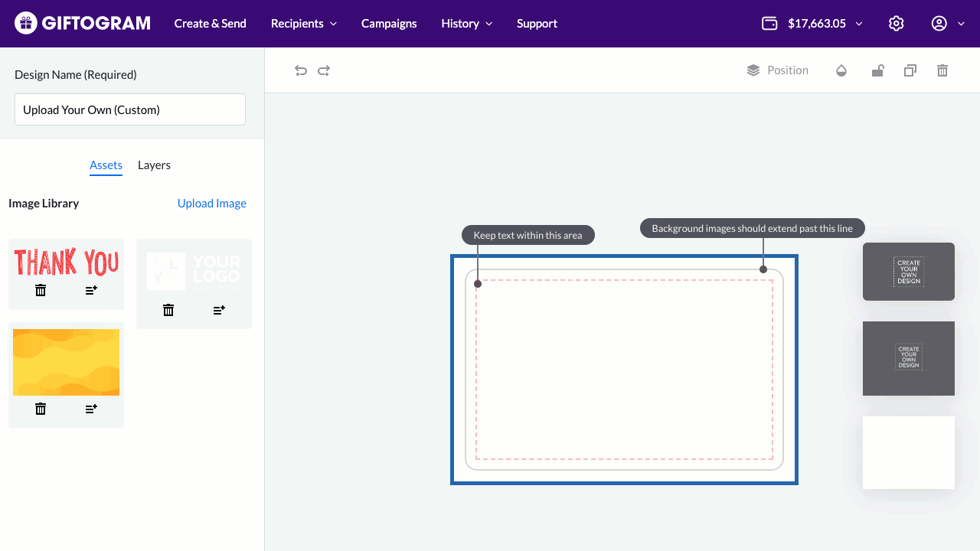
Task: Add Thank You image to design
Action: coord(91,290)
